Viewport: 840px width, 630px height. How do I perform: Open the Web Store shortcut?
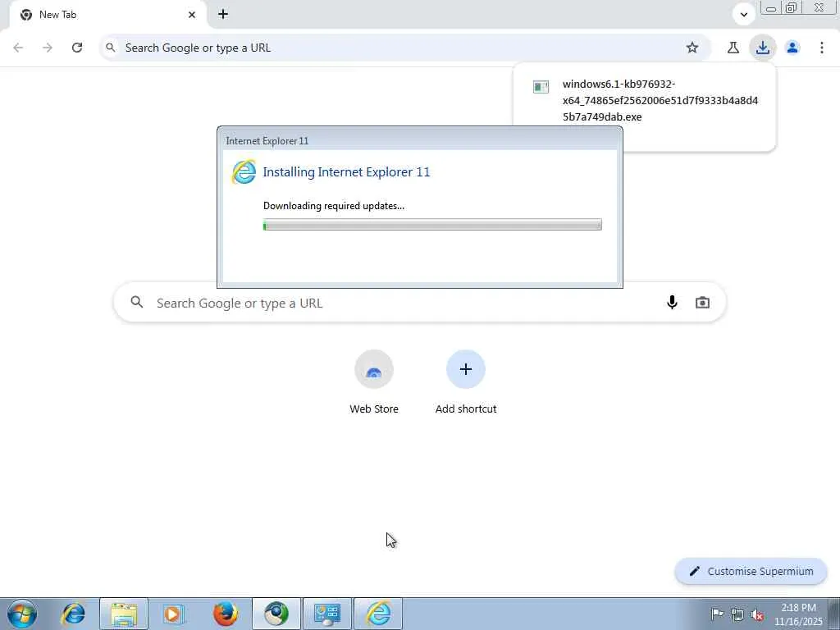tap(374, 382)
